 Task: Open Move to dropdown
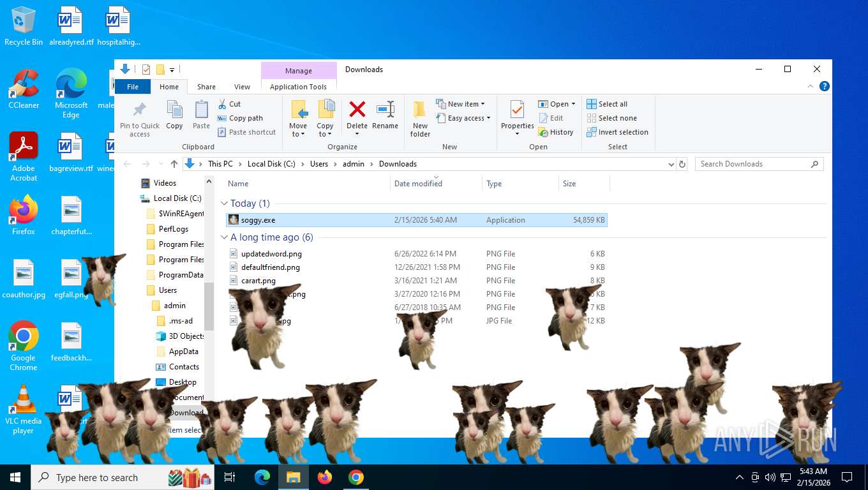point(298,119)
